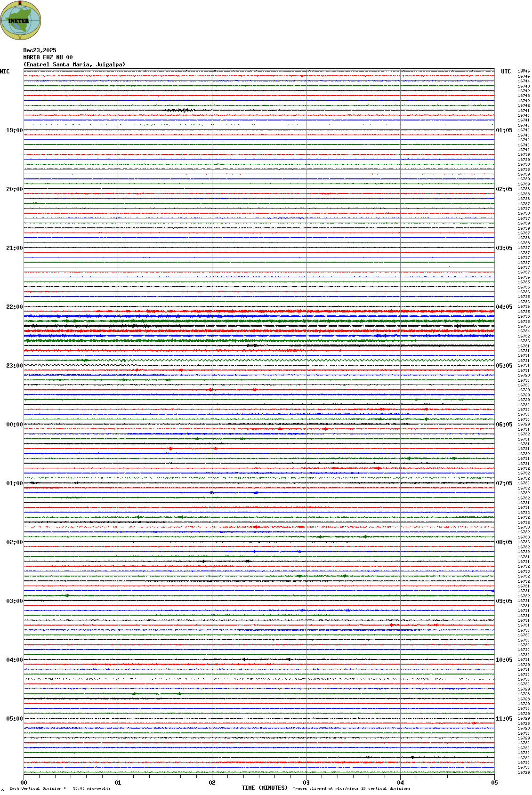Screen dimensions: 532x795
Task: Select the 11:05 UTC time label
Action: pos(504,719)
